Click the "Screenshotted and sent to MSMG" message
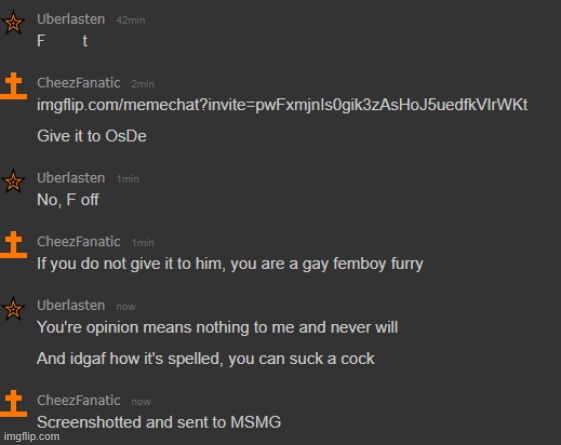 [x=159, y=422]
